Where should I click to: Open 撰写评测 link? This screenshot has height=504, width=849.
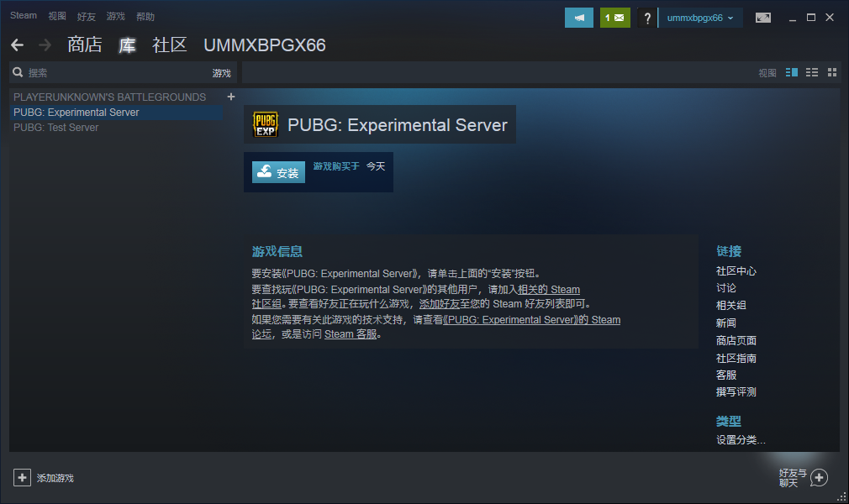pyautogui.click(x=736, y=392)
